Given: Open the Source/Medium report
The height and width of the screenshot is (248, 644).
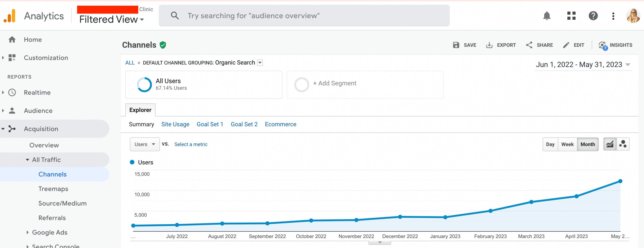Looking at the screenshot, I should click(x=62, y=203).
